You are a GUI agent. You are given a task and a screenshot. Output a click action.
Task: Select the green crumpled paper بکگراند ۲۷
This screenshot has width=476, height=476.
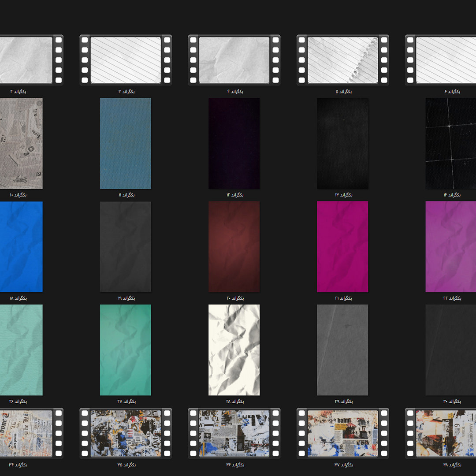tap(126, 350)
